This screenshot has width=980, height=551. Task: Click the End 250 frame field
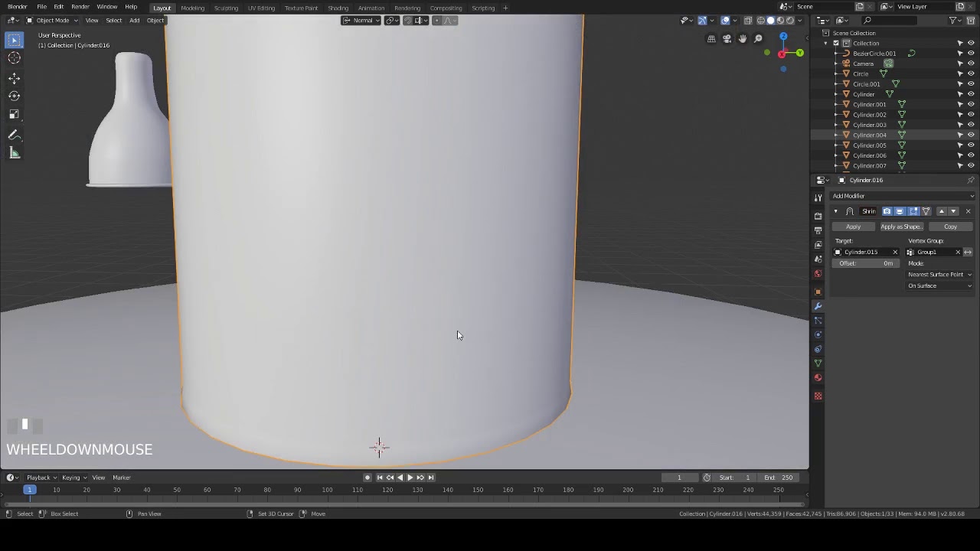(x=779, y=478)
